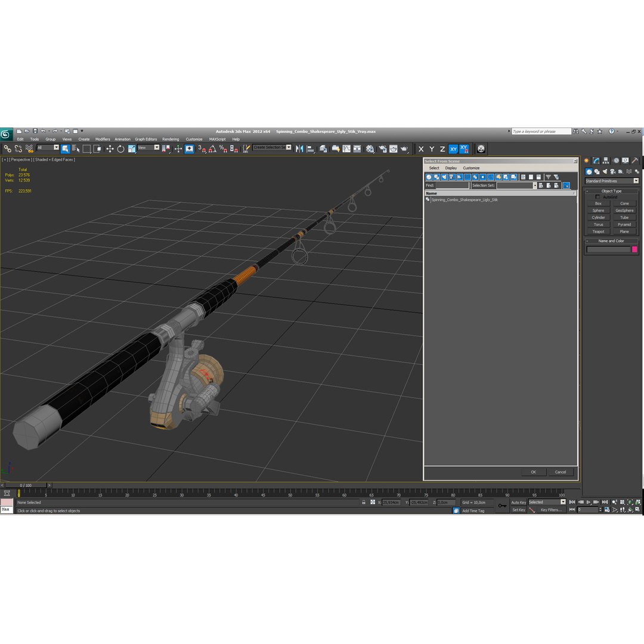
Task: Open the Utilities hammer tab
Action: [635, 160]
